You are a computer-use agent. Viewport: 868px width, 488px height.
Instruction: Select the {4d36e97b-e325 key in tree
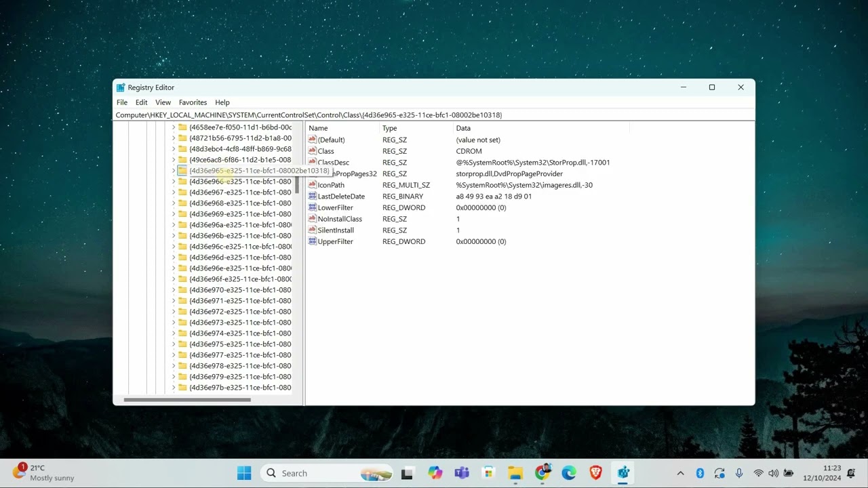coord(240,388)
